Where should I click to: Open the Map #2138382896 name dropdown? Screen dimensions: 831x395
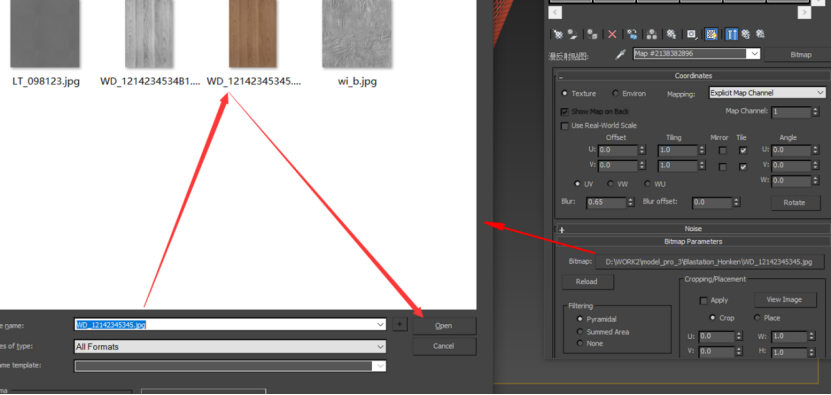tap(754, 54)
